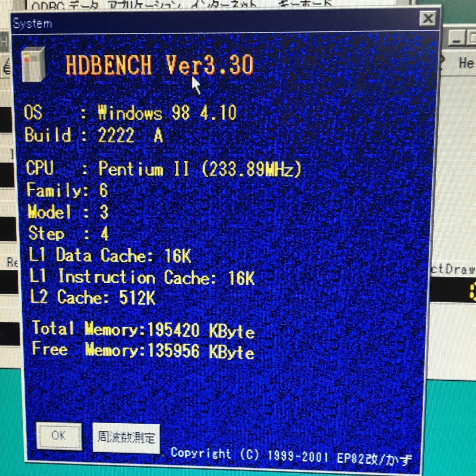Click the 'Family: 6' line
This screenshot has height=476, width=476.
click(67, 190)
